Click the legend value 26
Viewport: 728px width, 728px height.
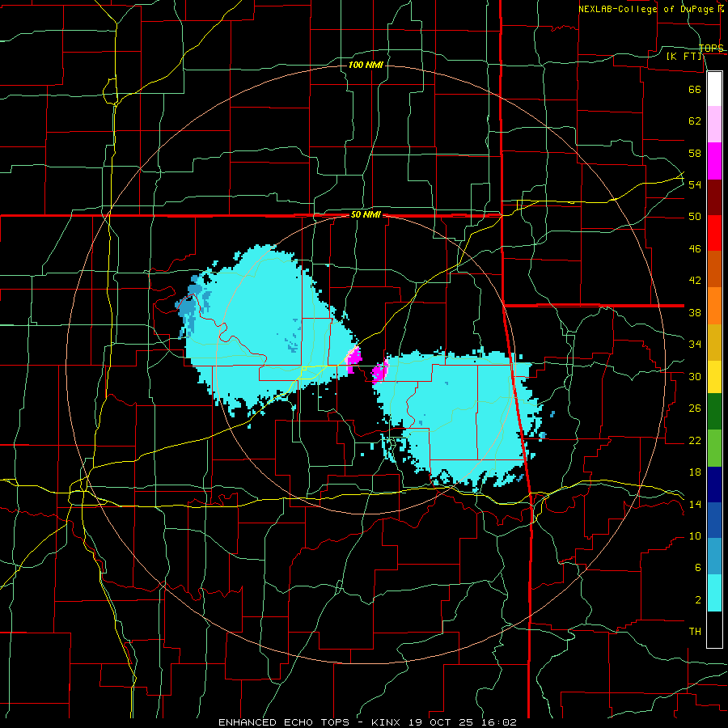tap(695, 408)
